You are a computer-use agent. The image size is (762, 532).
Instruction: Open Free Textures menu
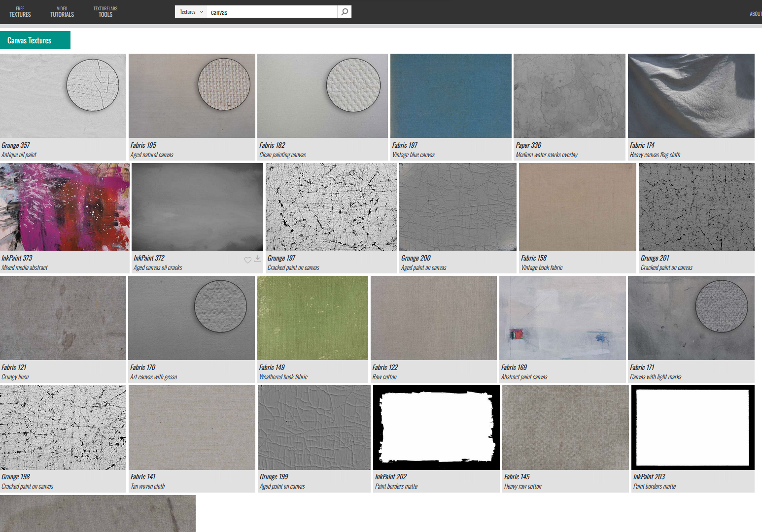20,12
